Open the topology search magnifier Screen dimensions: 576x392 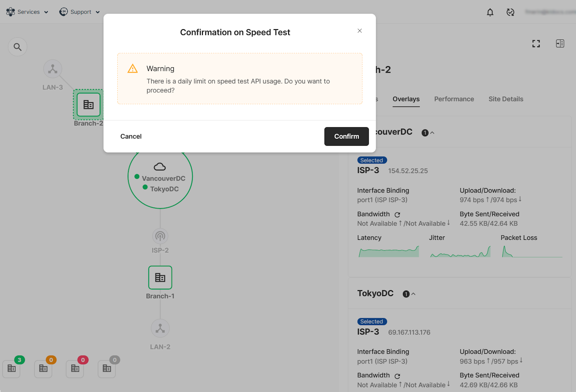pos(18,47)
